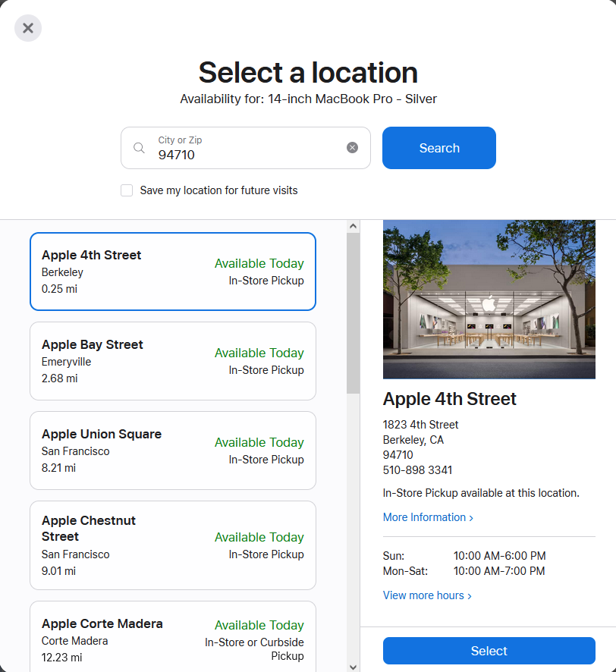Viewport: 616px width, 672px height.
Task: Choose the Apple Bay Street Emeryville store
Action: (173, 361)
